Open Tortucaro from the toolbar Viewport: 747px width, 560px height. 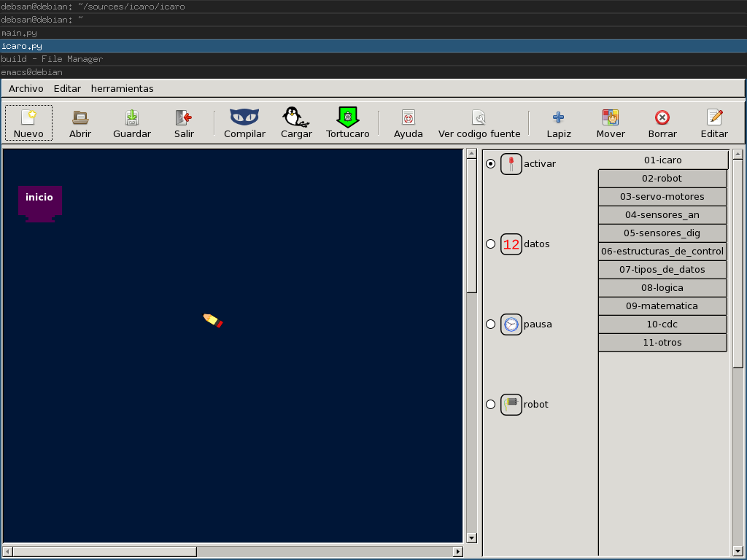348,123
